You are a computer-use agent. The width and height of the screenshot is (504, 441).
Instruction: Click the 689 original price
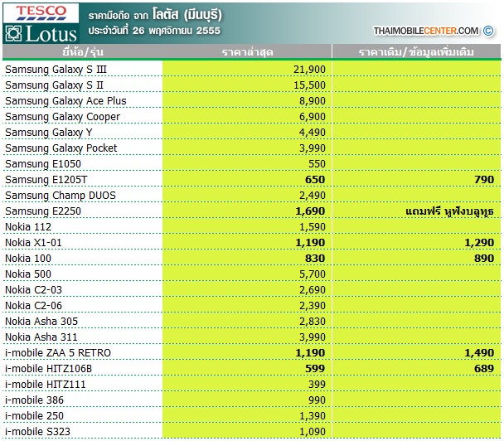coord(484,368)
